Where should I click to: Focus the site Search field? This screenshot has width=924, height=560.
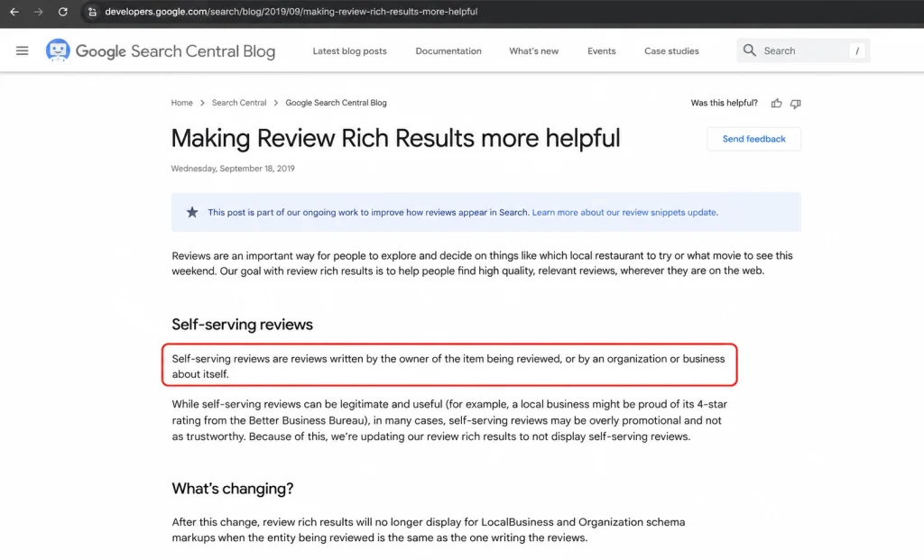pyautogui.click(x=803, y=50)
